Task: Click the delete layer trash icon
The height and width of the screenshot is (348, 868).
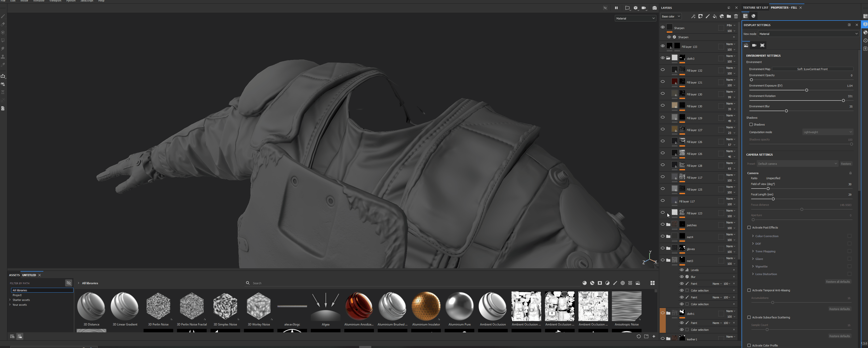Action: pos(736,16)
